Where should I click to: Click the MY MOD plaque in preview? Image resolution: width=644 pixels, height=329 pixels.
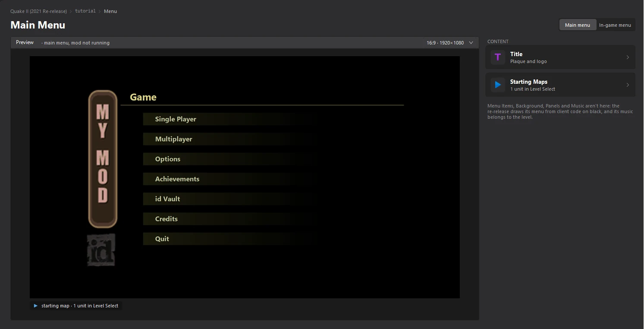[x=103, y=159]
